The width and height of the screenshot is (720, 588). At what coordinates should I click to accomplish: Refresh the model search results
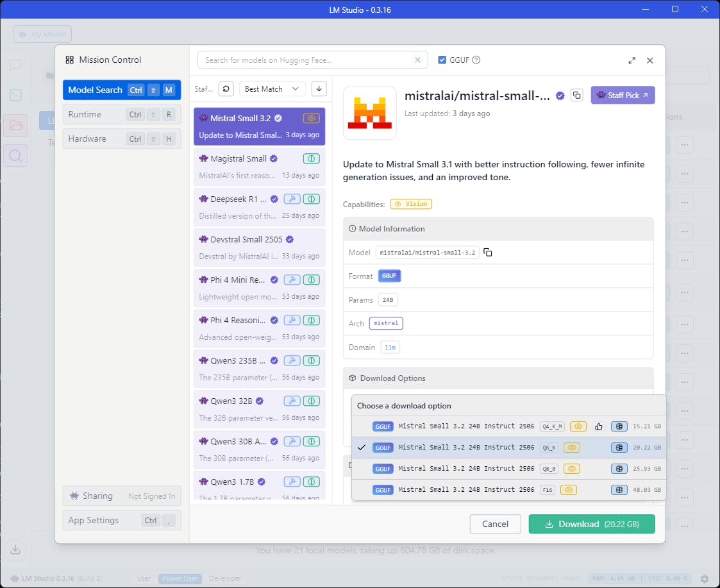(x=226, y=88)
